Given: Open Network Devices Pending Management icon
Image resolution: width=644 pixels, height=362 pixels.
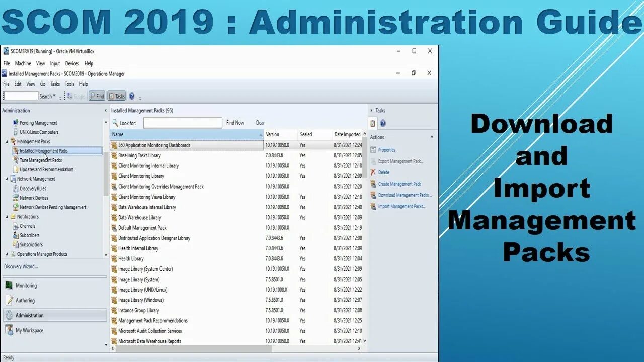Looking at the screenshot, I should click(16, 207).
